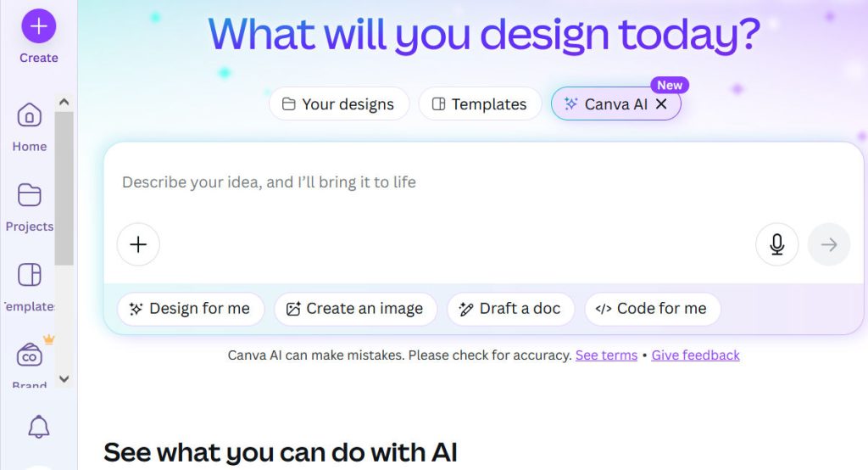The width and height of the screenshot is (868, 470).
Task: Switch to the Templates tab
Action: point(480,104)
